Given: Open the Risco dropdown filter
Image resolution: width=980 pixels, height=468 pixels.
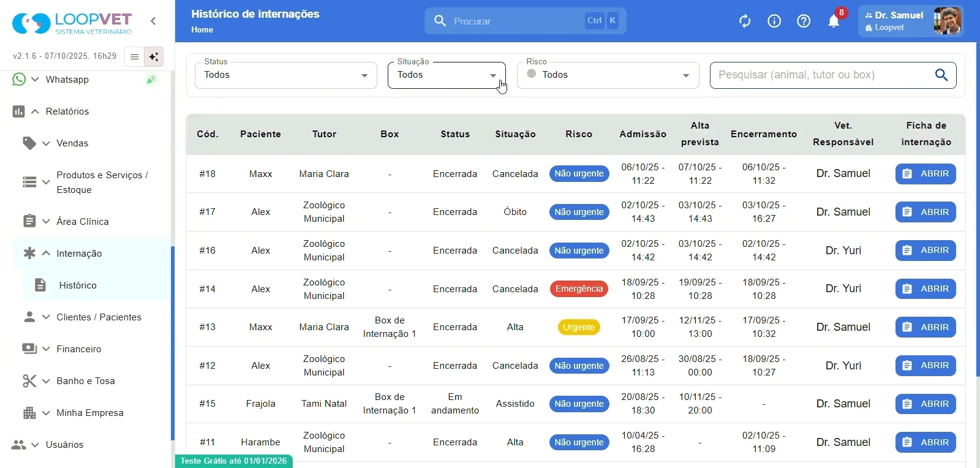Looking at the screenshot, I should pyautogui.click(x=608, y=75).
